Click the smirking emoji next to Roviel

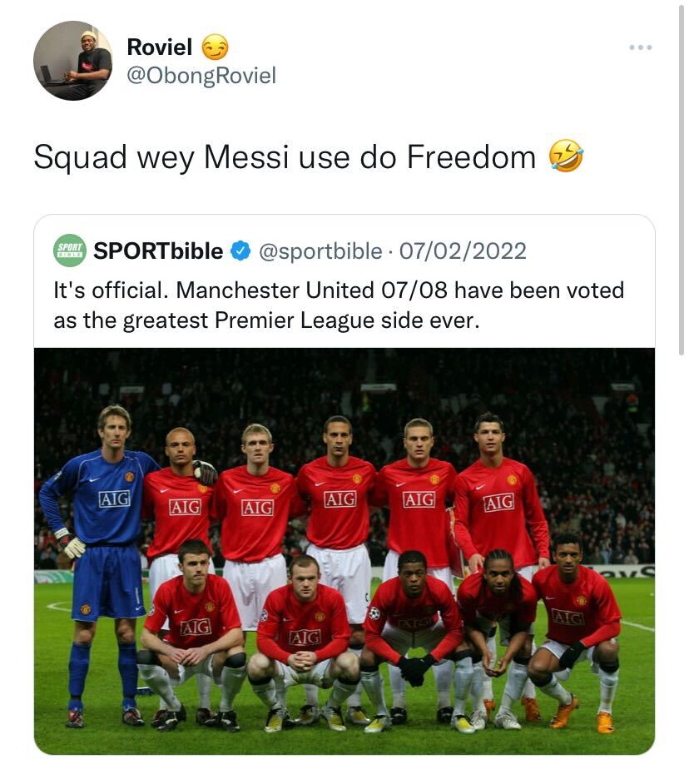[215, 47]
